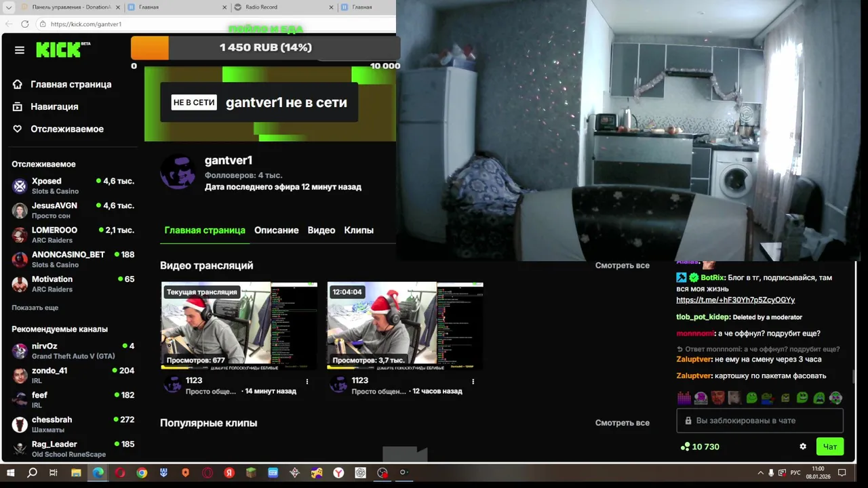Open the channel points 10 730 balance
Screen dimensions: 868x488
pyautogui.click(x=700, y=447)
